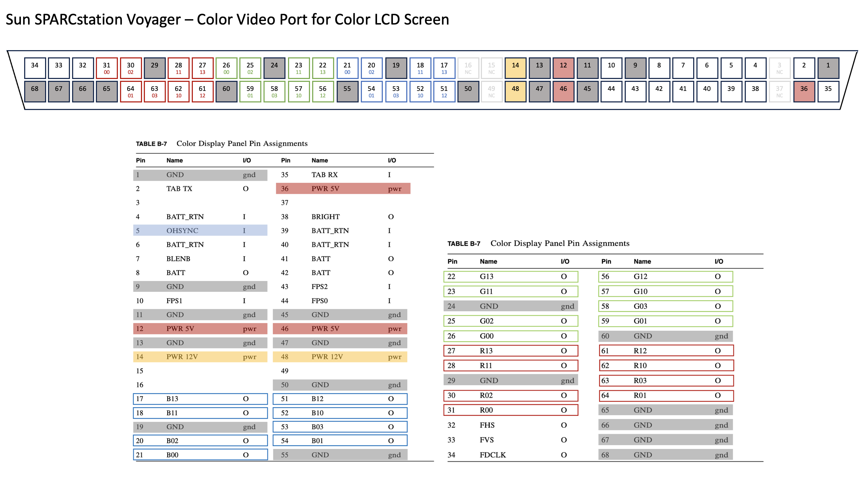This screenshot has height=479, width=868.
Task: Select the pin 36 PWR 5V table row
Action: [x=343, y=189]
